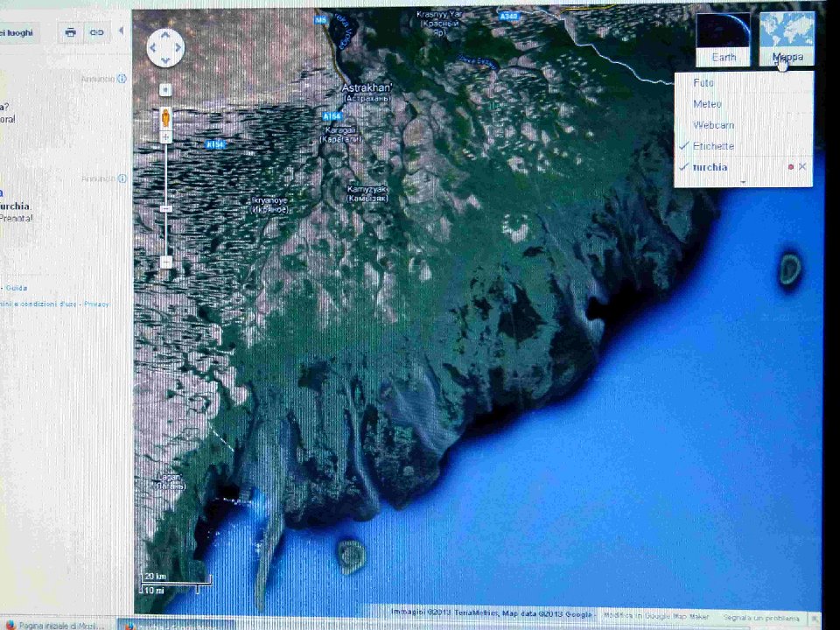Enable the Foto layer
The width and height of the screenshot is (840, 630).
coord(743,83)
